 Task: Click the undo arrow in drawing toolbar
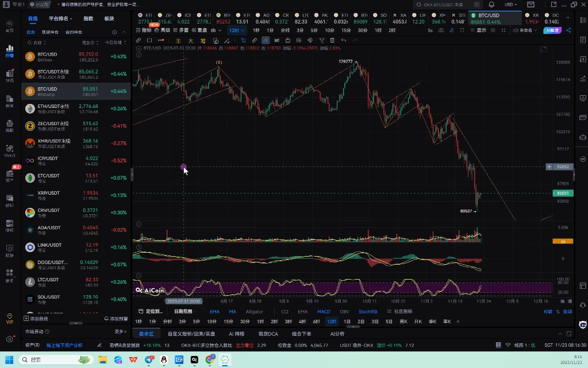point(344,40)
